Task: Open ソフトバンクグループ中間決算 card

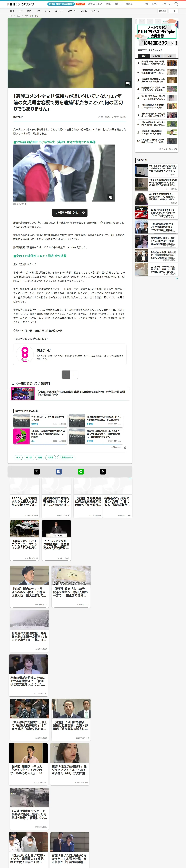Action: point(56,540)
